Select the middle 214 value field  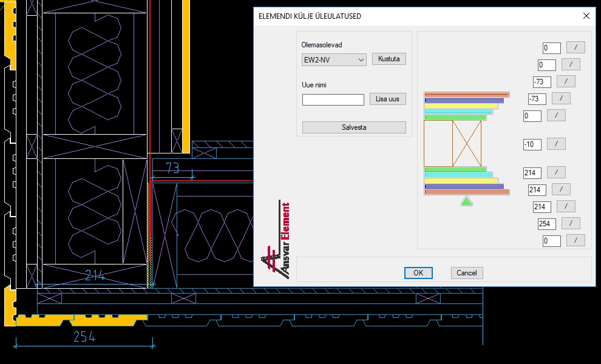pos(537,190)
